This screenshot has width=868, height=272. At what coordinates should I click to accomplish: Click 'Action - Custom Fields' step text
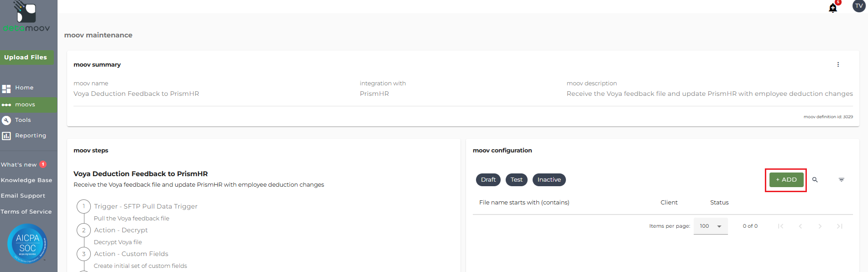[131, 254]
